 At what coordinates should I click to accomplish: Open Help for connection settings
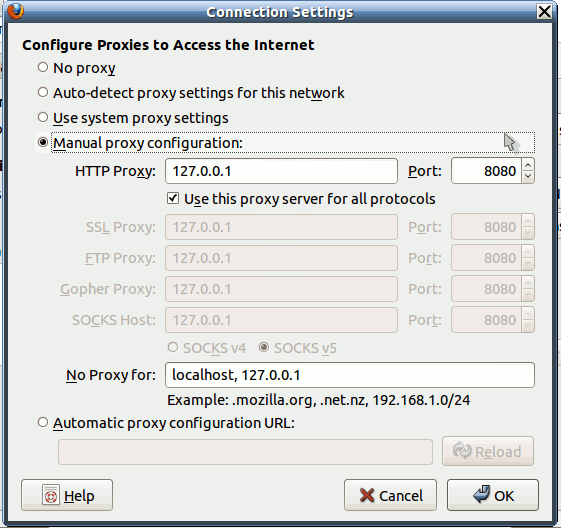tap(67, 495)
